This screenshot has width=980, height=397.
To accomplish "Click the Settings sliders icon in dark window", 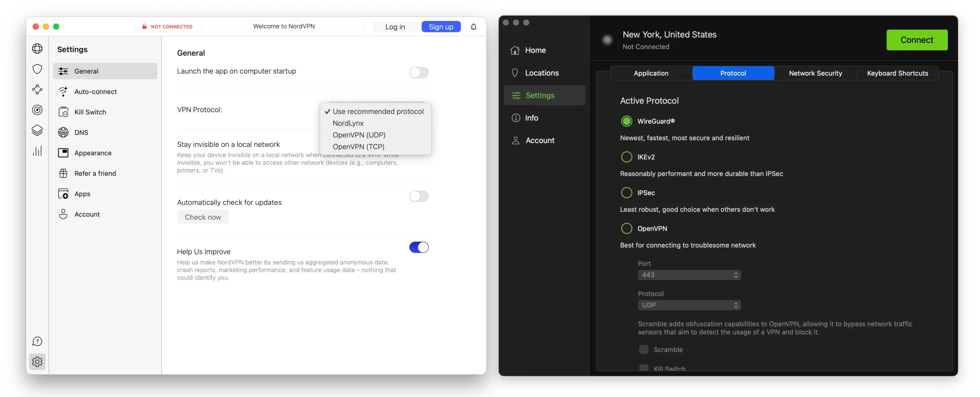I will point(516,95).
